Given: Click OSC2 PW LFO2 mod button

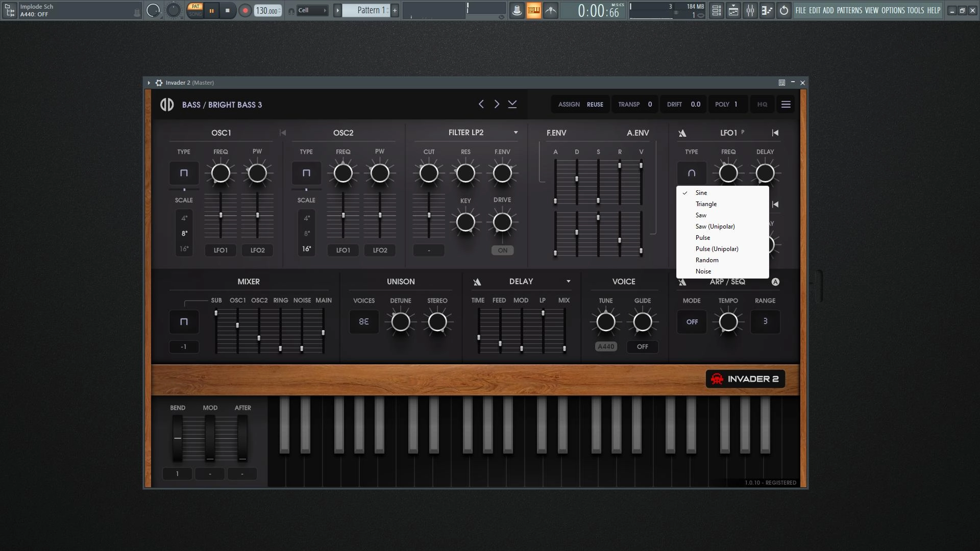Looking at the screenshot, I should point(380,251).
